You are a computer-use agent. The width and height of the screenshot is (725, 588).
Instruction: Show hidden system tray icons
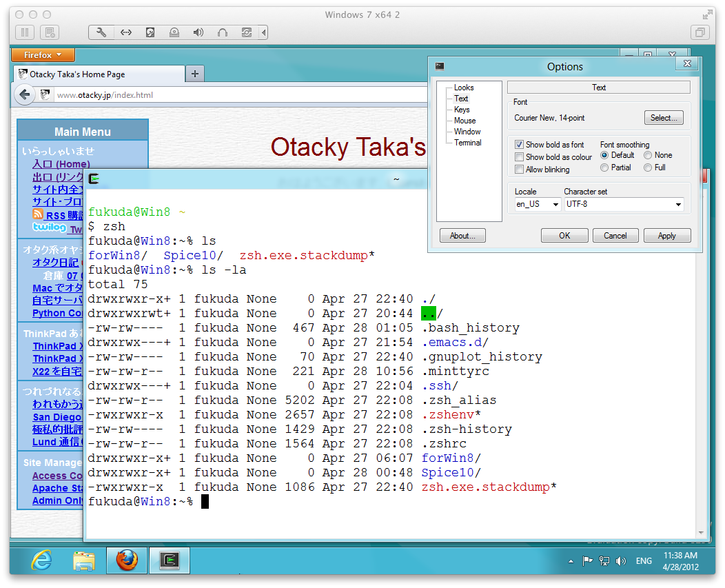point(571,561)
